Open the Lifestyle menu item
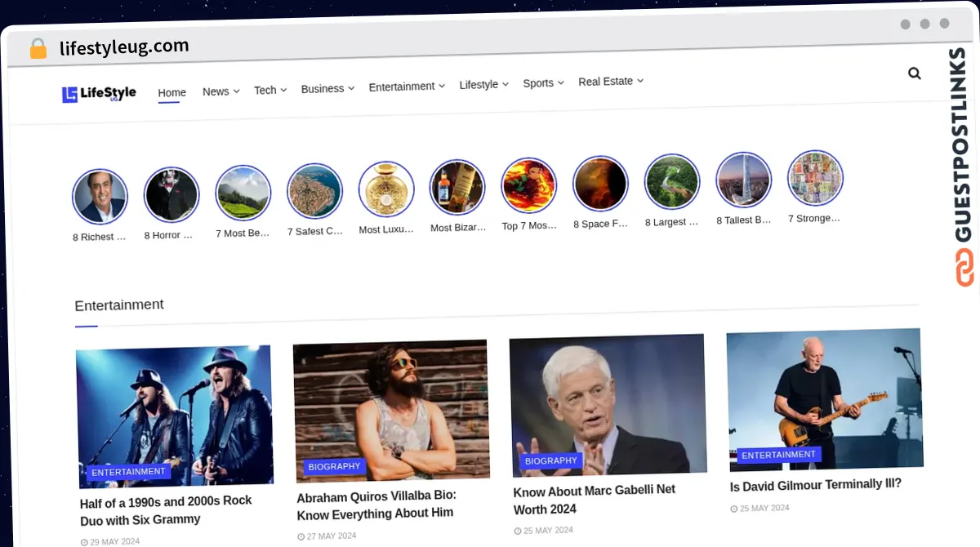 (x=483, y=85)
